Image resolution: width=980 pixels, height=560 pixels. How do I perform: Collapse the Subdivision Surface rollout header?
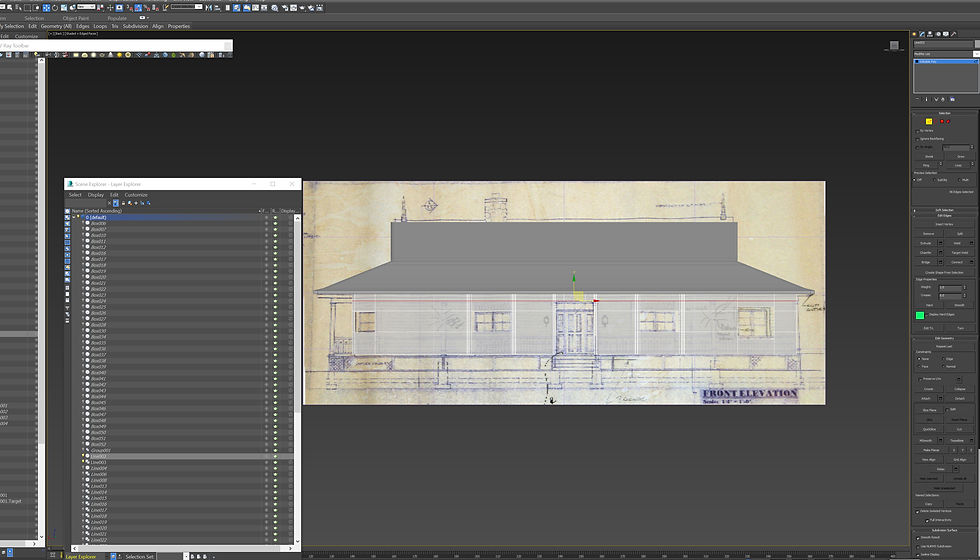point(944,530)
